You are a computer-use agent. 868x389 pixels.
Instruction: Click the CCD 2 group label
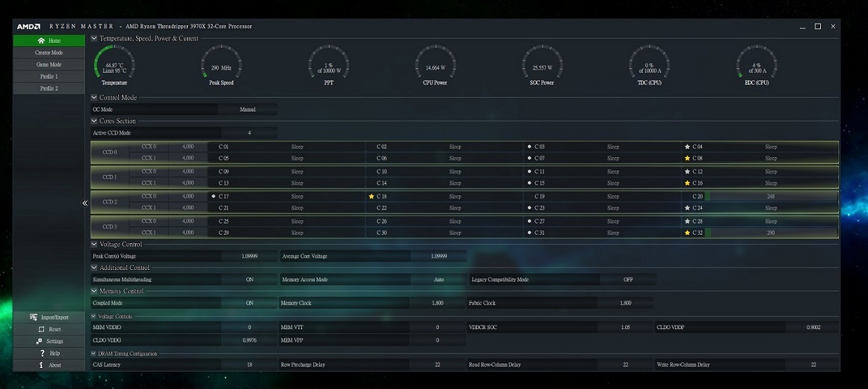click(x=110, y=202)
